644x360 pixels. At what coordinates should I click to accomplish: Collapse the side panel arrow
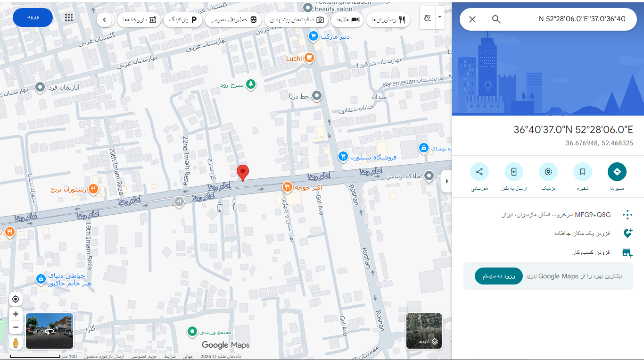446,181
